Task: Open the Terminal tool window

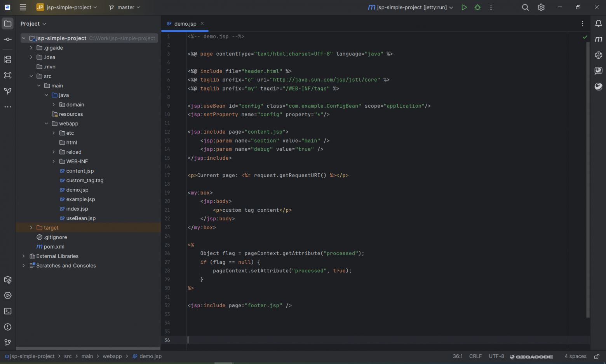Action: [8, 311]
